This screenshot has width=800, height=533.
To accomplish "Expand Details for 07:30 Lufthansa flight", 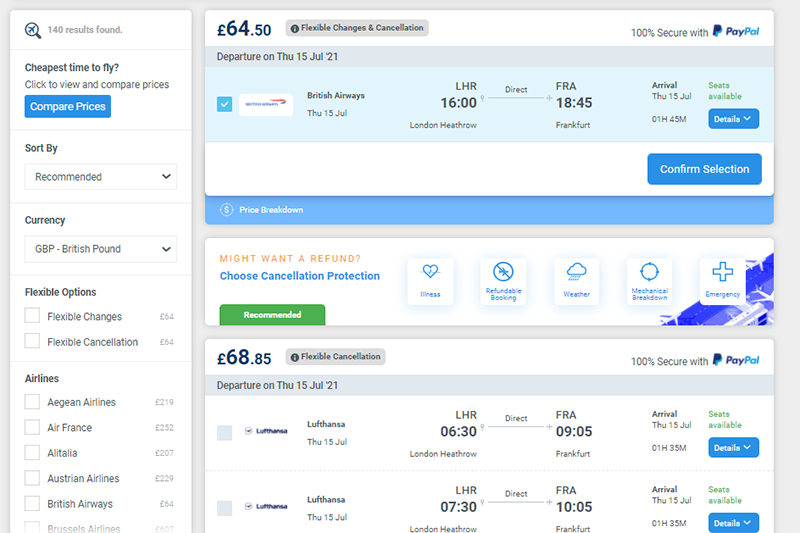I will pos(733,523).
